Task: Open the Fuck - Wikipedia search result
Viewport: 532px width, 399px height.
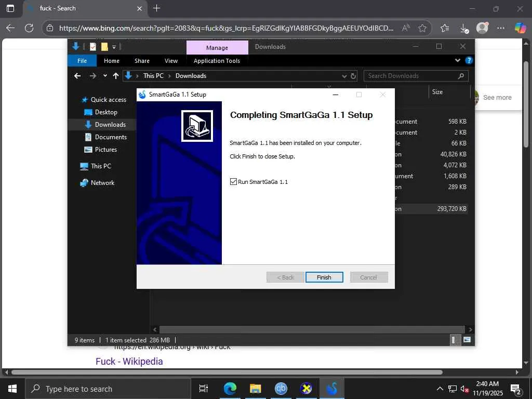Action: (129, 362)
